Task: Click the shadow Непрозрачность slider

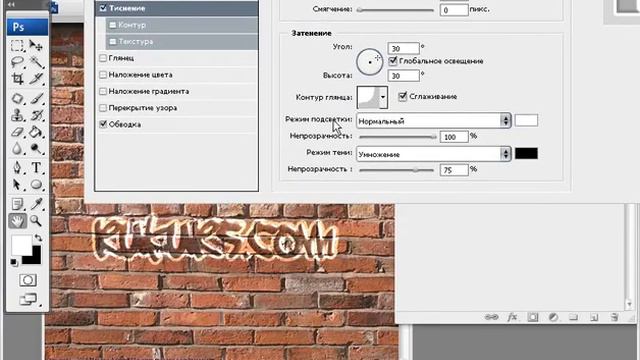Action: (396, 170)
